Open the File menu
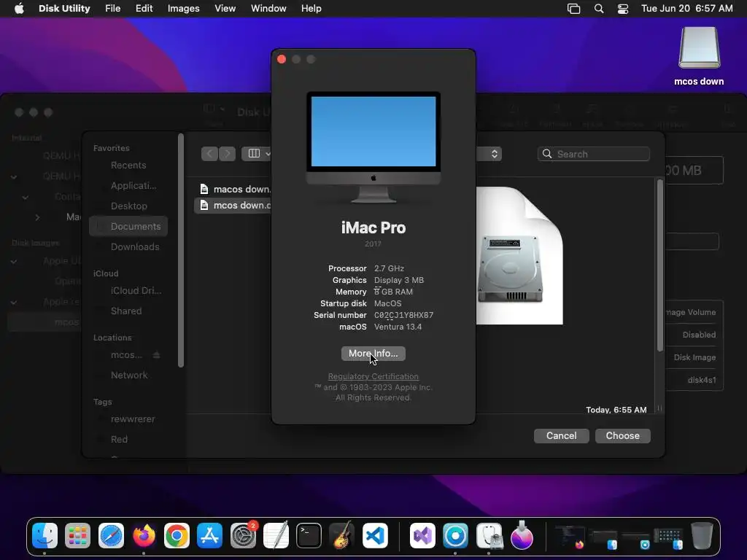This screenshot has width=747, height=560. 112,9
